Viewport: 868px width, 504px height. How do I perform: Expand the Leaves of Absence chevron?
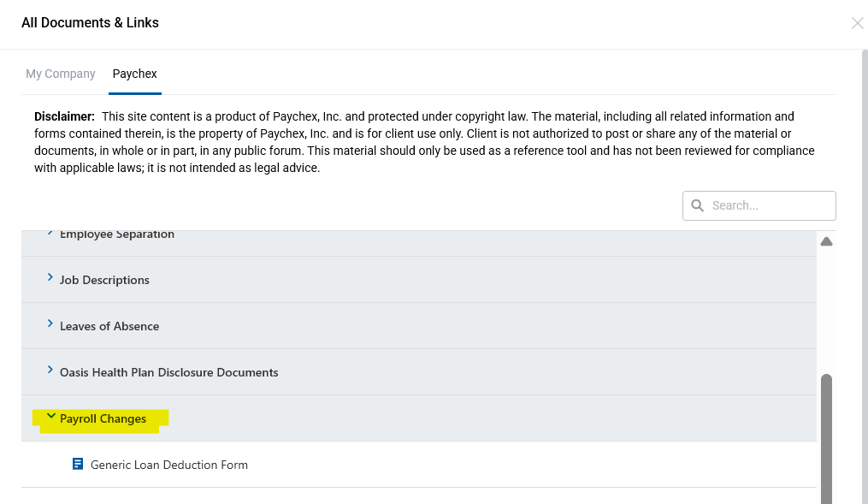(50, 323)
